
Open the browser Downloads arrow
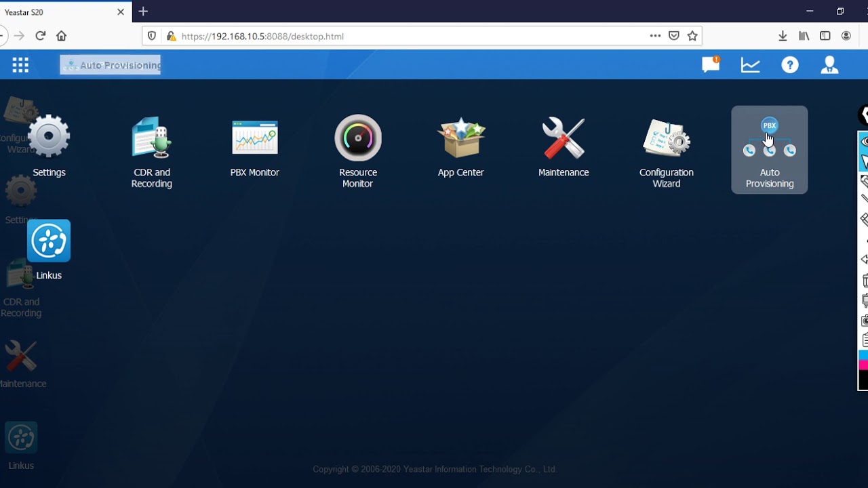(x=783, y=36)
